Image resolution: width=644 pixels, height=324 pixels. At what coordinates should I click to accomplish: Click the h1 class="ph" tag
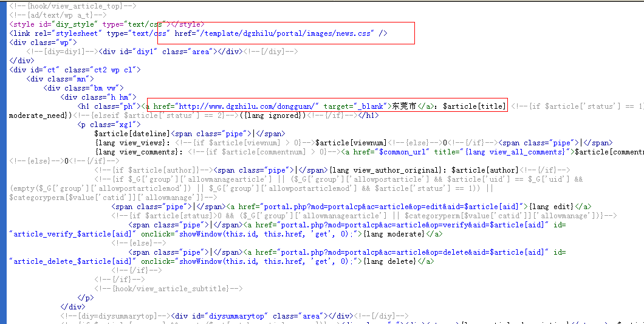109,106
